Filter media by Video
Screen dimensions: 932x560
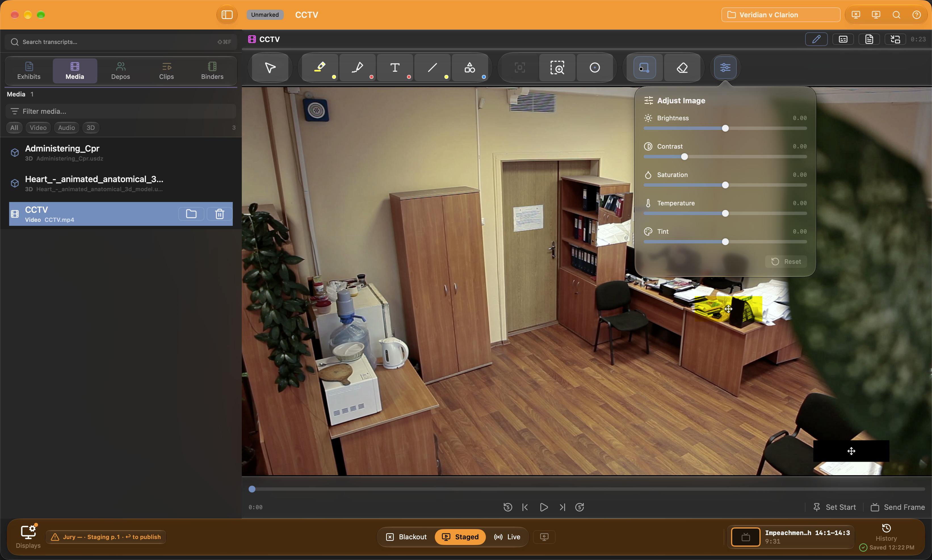[38, 128]
